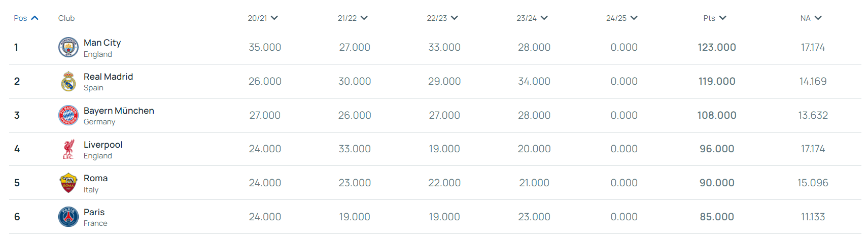Open the Bayern München club link
The height and width of the screenshot is (234, 868).
pyautogui.click(x=119, y=111)
